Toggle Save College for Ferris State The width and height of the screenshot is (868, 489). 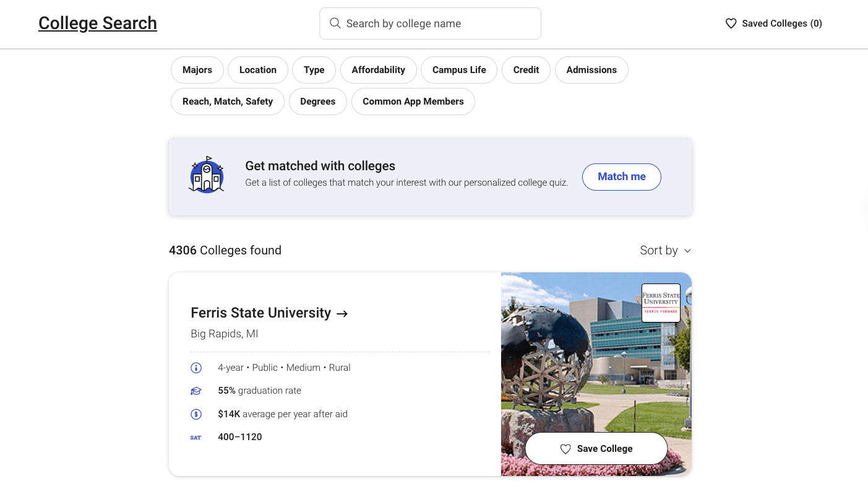(596, 449)
